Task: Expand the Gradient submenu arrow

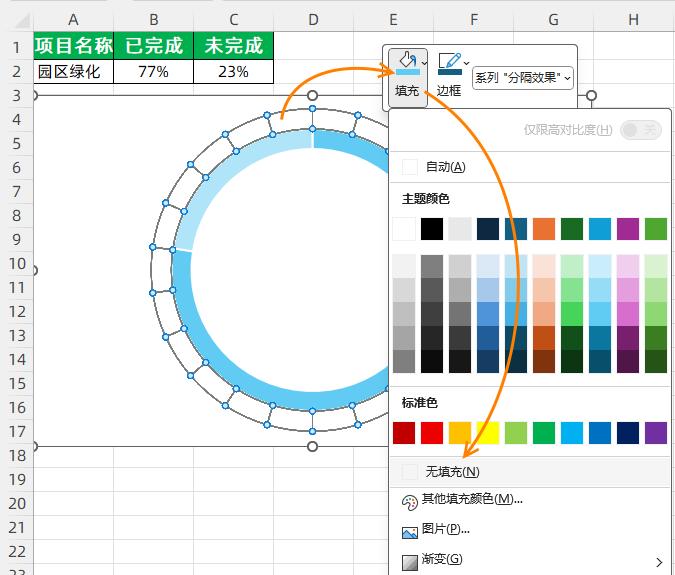Action: [x=658, y=561]
